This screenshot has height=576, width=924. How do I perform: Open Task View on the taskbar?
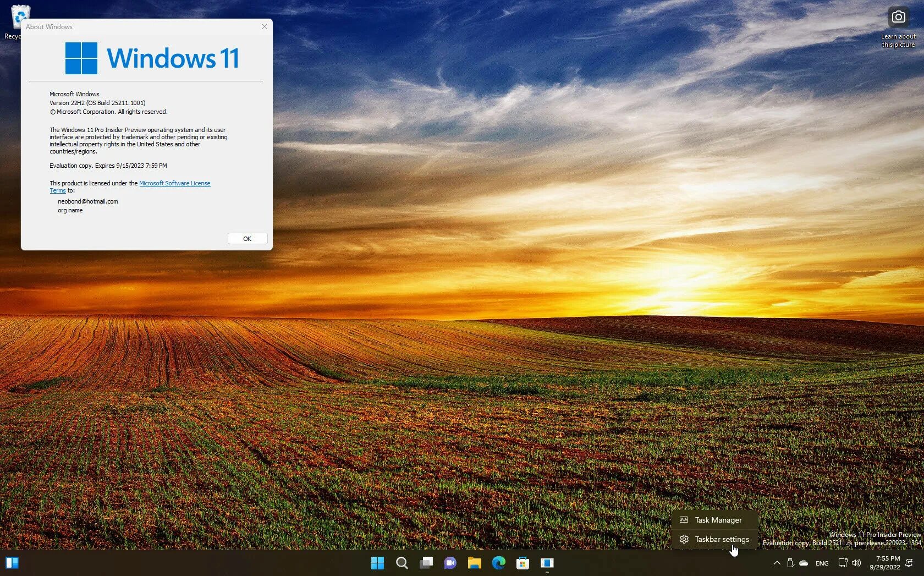coord(426,563)
